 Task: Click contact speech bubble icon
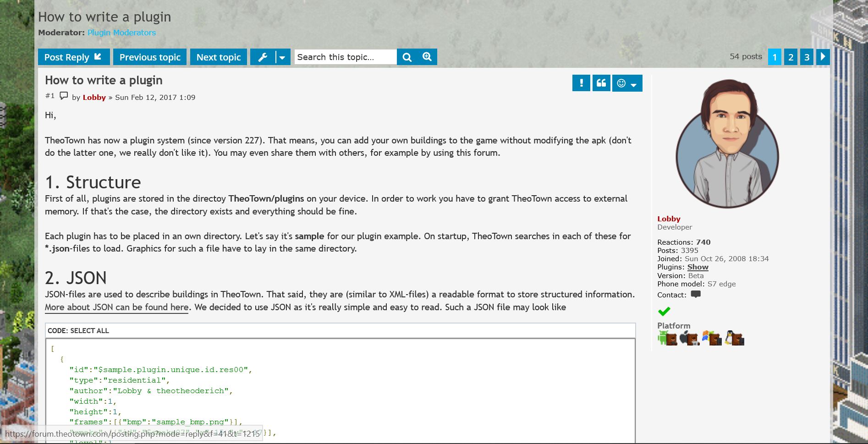[x=696, y=294]
